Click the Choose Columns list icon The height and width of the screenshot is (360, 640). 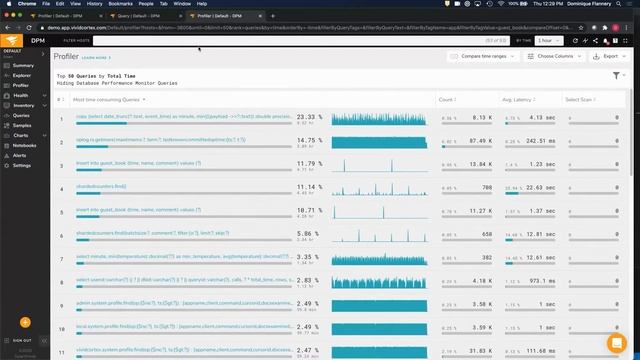pos(531,56)
